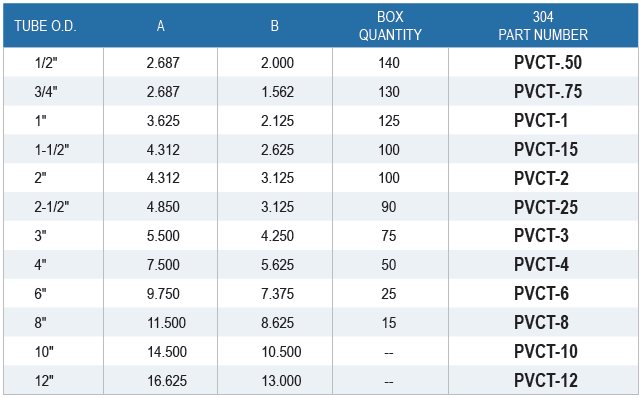
Task: Select part number PVCT-.50
Action: click(548, 63)
